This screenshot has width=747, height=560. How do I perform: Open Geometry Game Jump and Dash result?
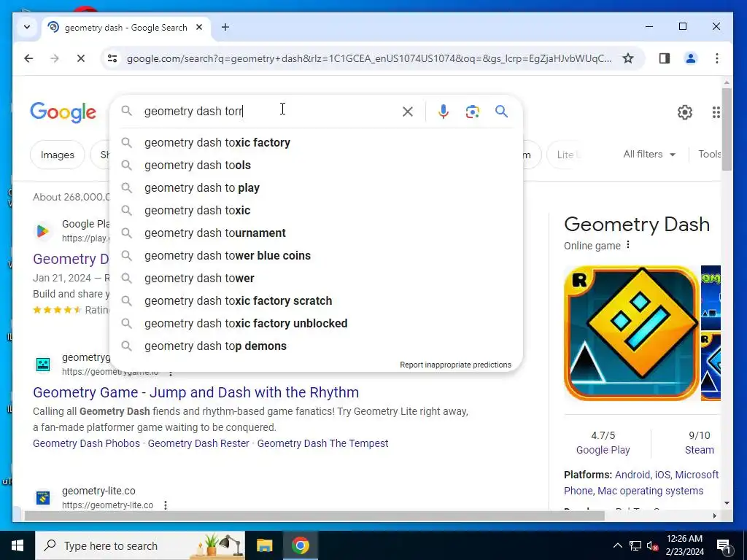coord(196,392)
